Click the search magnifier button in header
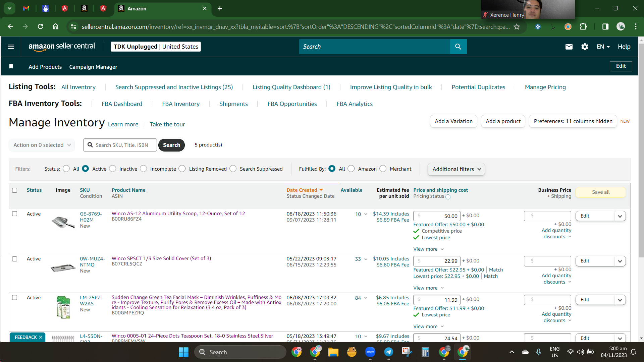The image size is (644, 362). coord(458,47)
